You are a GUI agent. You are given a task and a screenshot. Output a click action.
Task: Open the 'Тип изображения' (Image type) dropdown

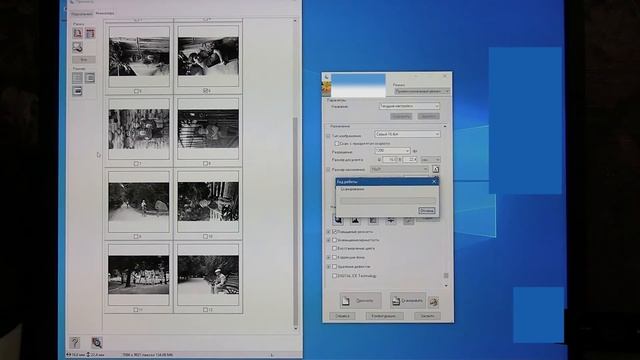[x=407, y=134]
